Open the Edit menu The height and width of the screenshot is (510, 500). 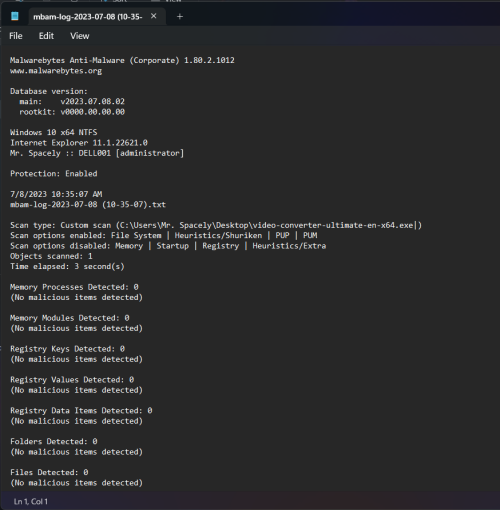(46, 36)
